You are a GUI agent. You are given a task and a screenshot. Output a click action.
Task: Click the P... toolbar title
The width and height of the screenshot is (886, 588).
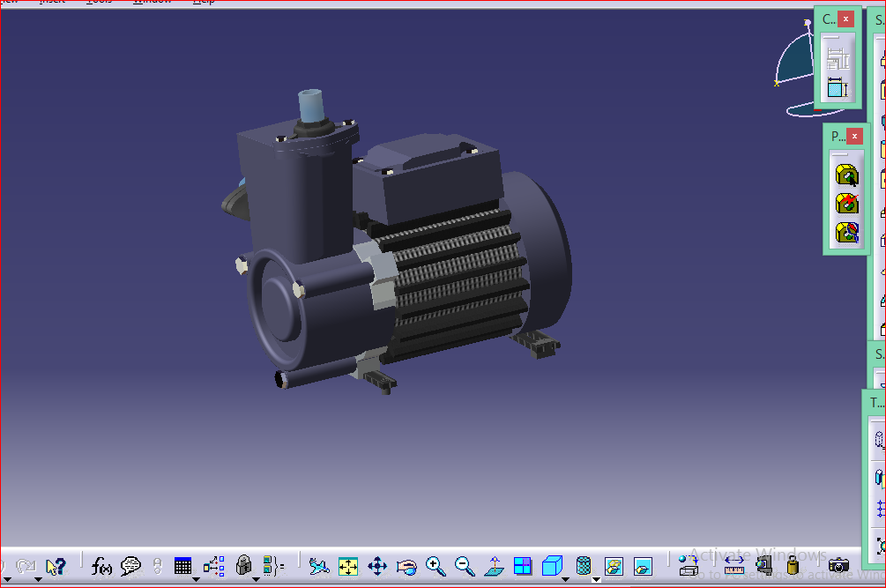click(x=838, y=136)
